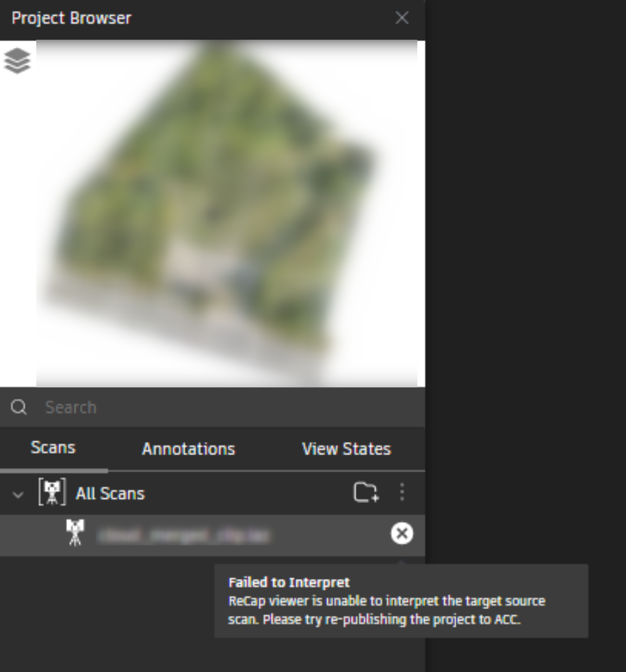Viewport: 626px width, 672px height.
Task: Click the Project Browser panel title
Action: 72,18
